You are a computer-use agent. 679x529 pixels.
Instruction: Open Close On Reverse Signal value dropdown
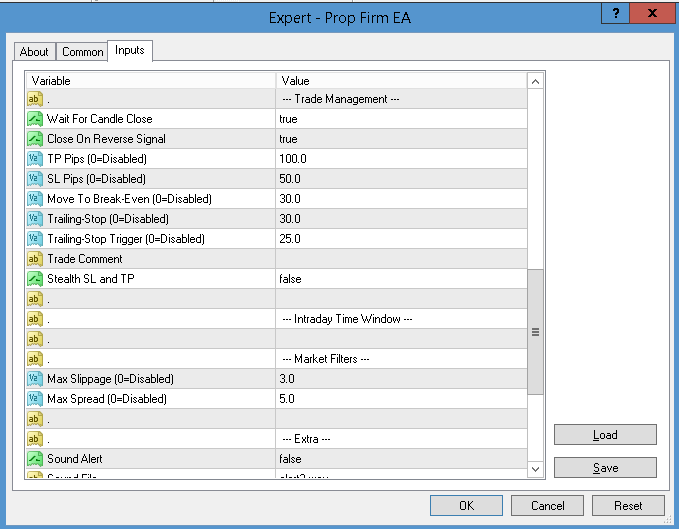coord(400,139)
